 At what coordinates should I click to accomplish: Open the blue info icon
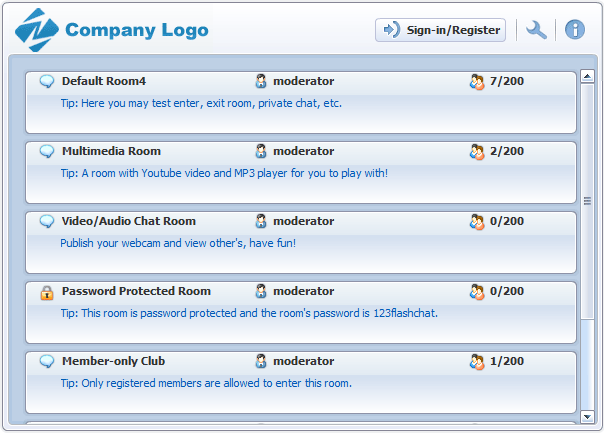[x=574, y=30]
